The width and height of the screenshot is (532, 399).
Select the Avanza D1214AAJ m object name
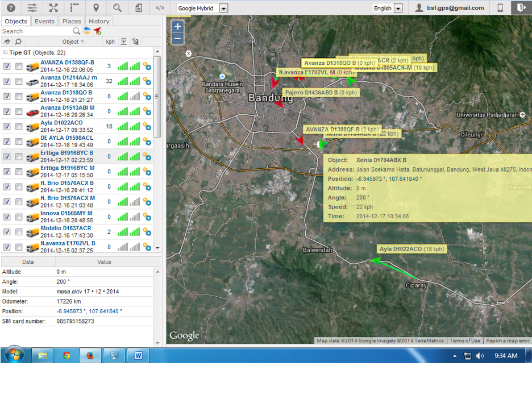(x=69, y=77)
